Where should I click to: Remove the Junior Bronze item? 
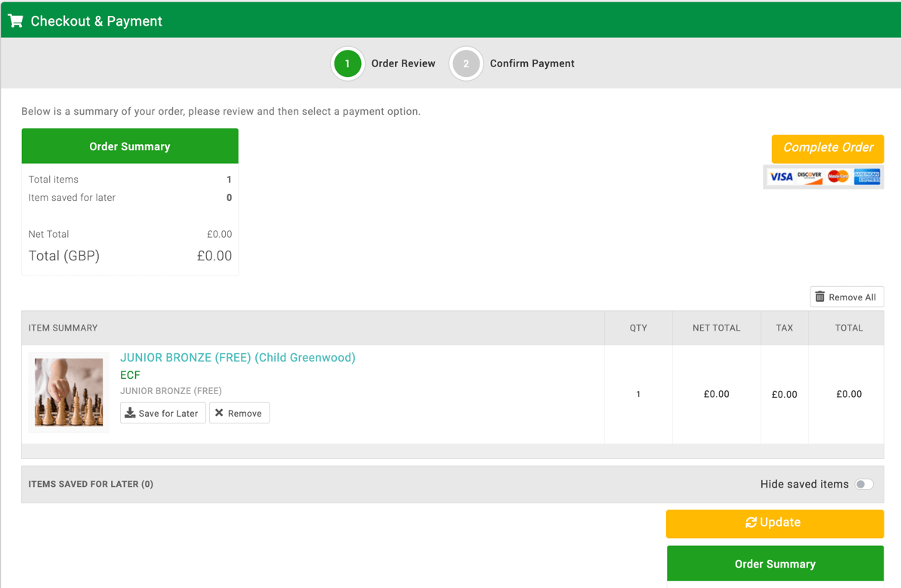(239, 413)
